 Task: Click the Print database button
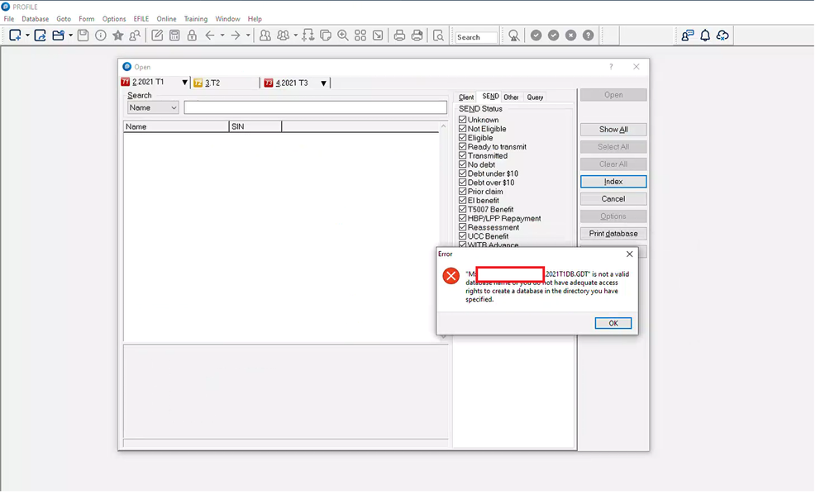613,234
